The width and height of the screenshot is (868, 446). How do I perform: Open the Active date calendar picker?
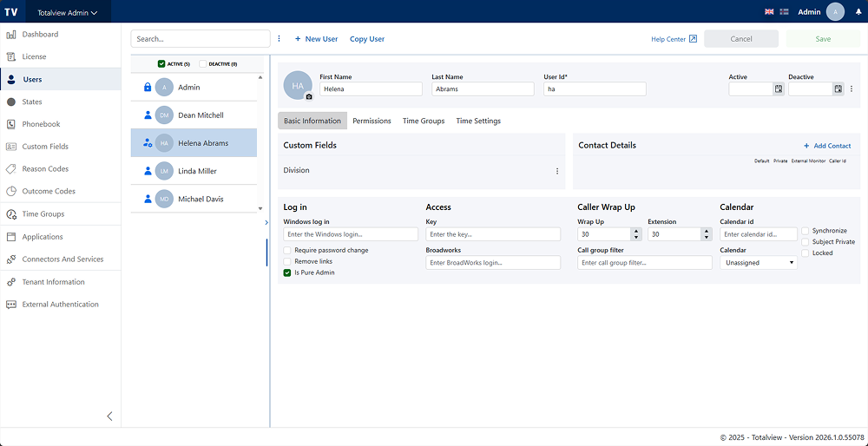tap(779, 89)
